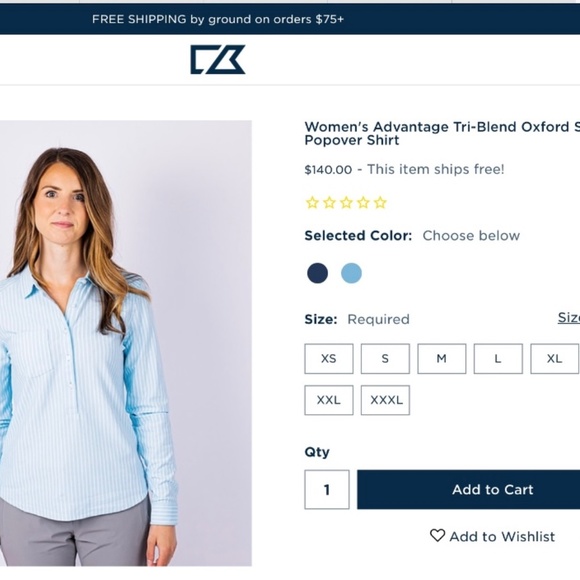Click Add to Wishlist link
Viewport: 580px width, 580px height.
pyautogui.click(x=492, y=536)
